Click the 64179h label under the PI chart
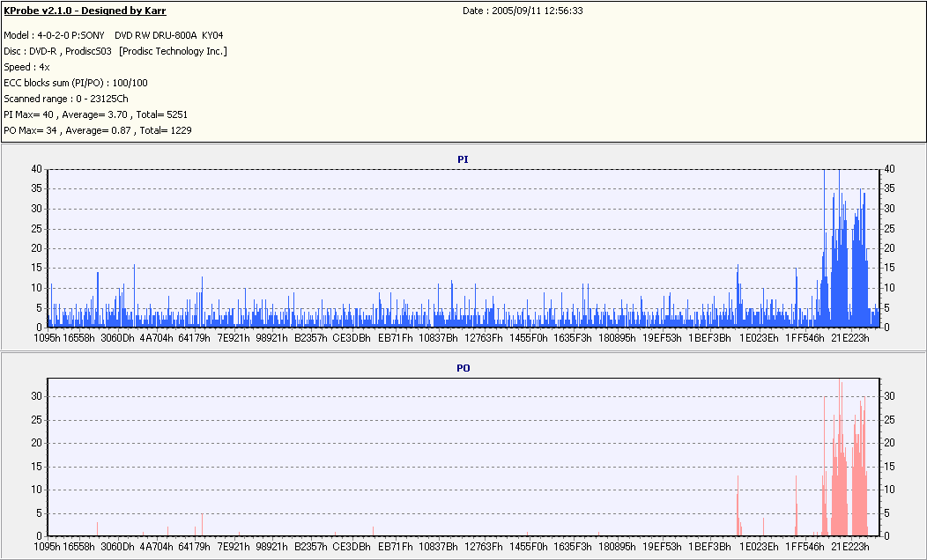927x560 pixels. [x=195, y=338]
